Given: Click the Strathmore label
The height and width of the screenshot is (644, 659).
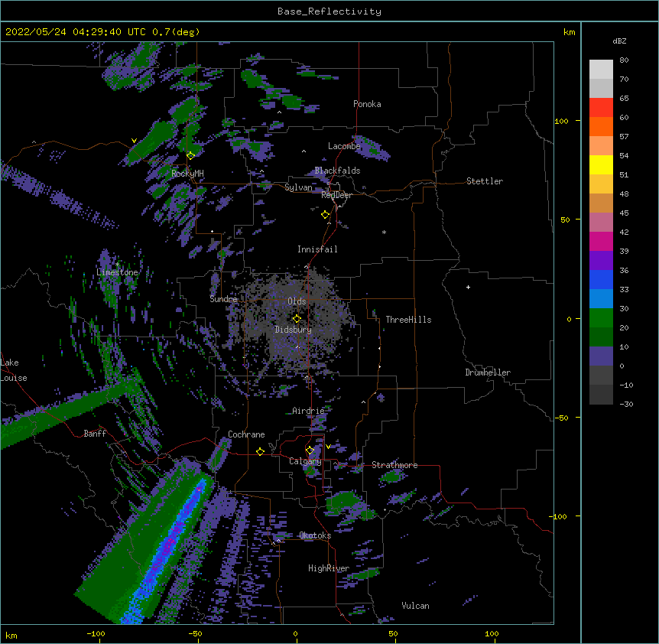Looking at the screenshot, I should [394, 465].
